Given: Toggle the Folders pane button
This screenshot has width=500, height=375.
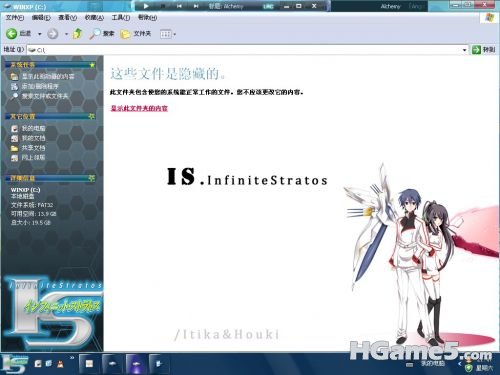Looking at the screenshot, I should (135, 34).
